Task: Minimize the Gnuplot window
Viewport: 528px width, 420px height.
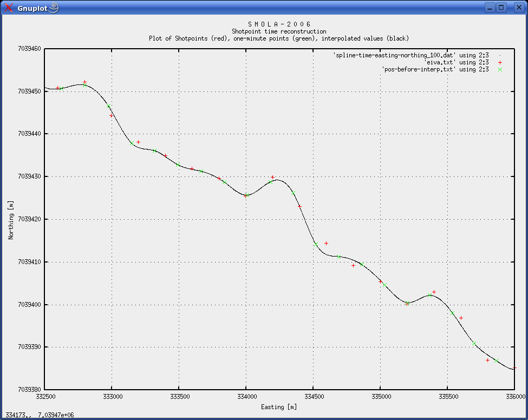Action: (x=490, y=8)
